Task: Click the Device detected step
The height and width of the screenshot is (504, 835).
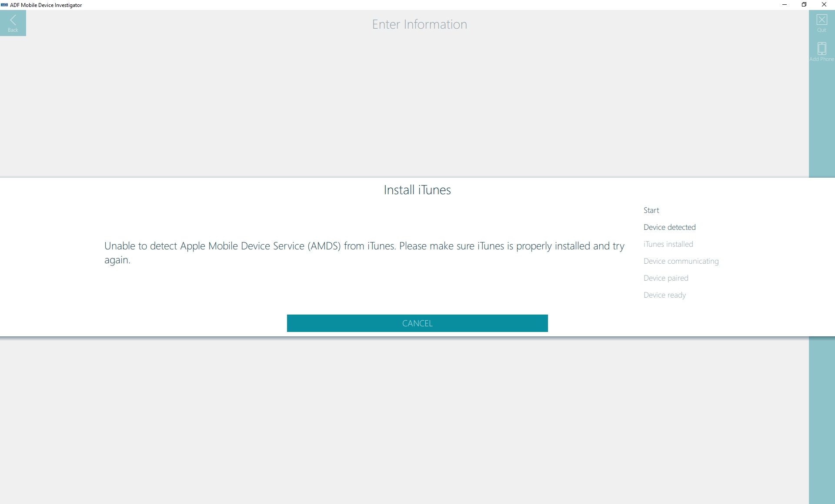Action: pos(669,227)
